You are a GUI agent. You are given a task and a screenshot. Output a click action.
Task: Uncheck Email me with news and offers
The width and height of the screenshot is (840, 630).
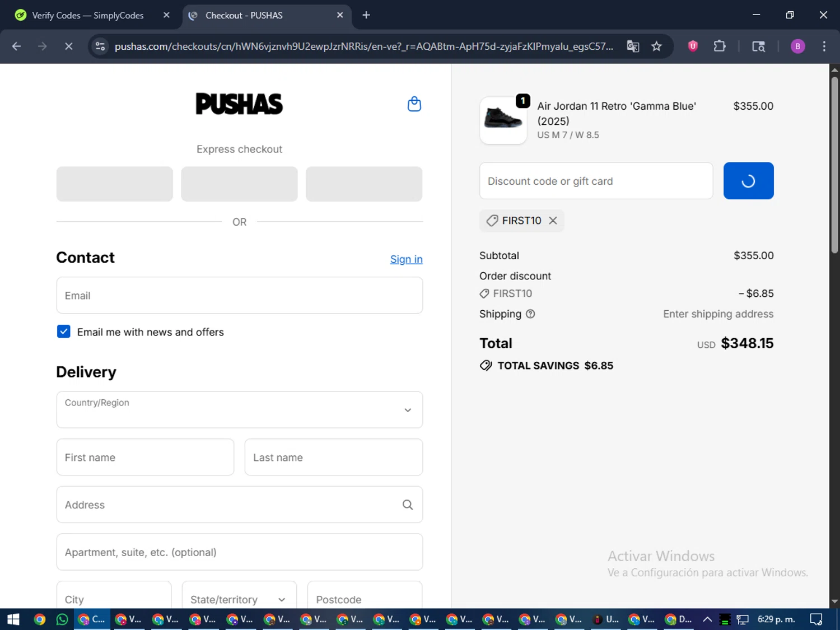64,332
